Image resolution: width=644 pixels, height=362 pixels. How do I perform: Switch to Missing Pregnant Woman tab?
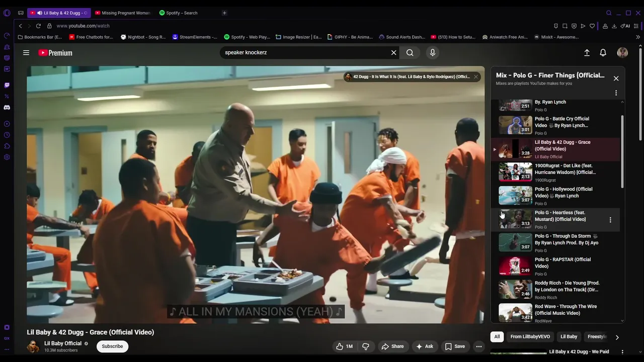click(122, 13)
